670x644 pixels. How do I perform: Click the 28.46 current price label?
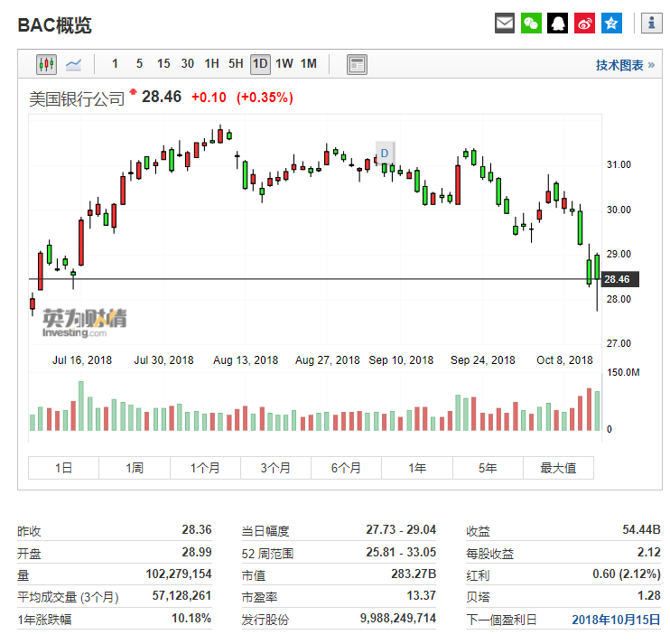pyautogui.click(x=619, y=279)
